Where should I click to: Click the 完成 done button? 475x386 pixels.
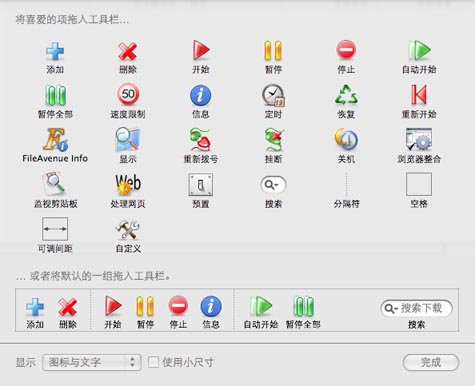click(431, 362)
